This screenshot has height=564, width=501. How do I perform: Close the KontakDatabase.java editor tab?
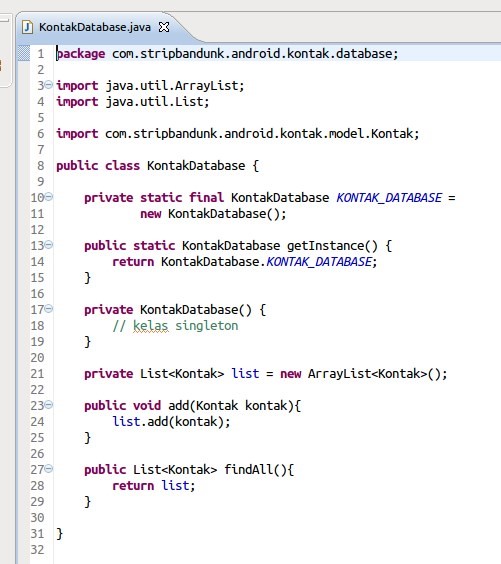click(x=164, y=27)
